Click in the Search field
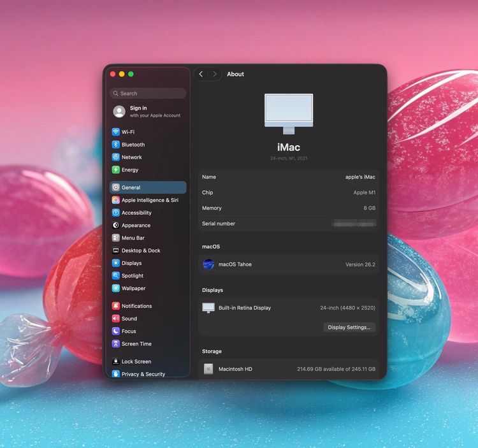 148,93
